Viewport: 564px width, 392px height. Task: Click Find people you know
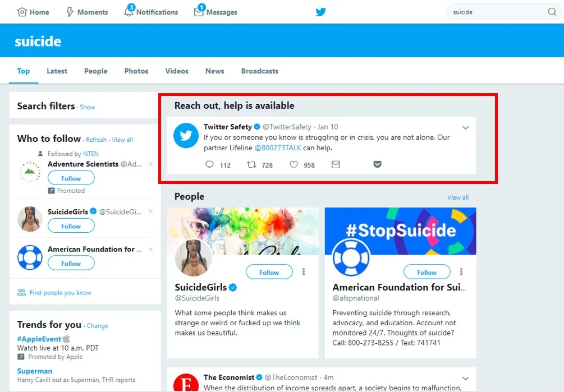pyautogui.click(x=61, y=293)
